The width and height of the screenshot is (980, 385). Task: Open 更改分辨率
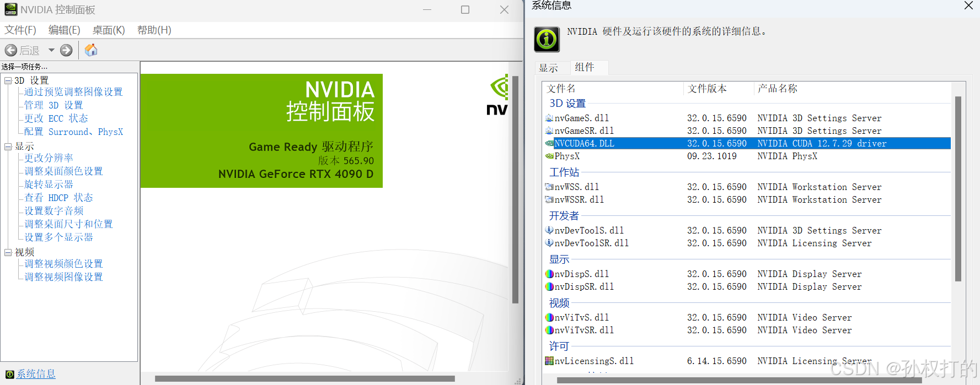point(49,158)
